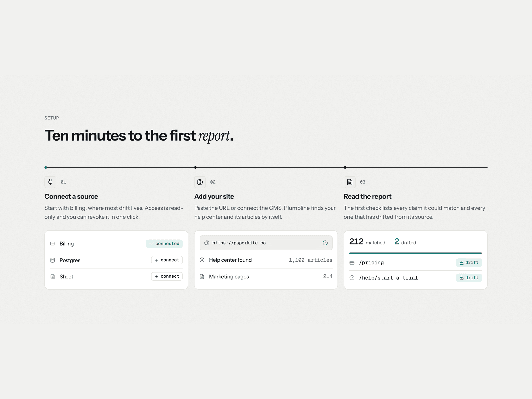This screenshot has height=399, width=532.
Task: Click the first timeline dot above step 01
Action: tap(46, 167)
